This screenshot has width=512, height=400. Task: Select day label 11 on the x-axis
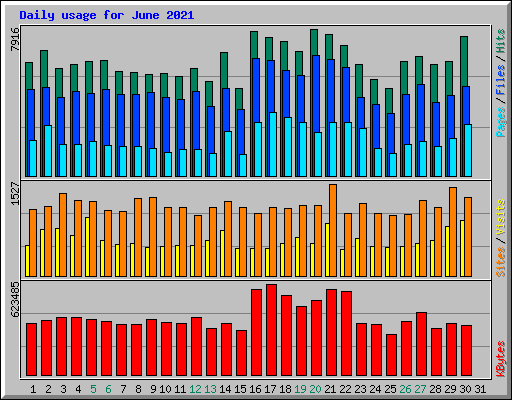[180, 389]
